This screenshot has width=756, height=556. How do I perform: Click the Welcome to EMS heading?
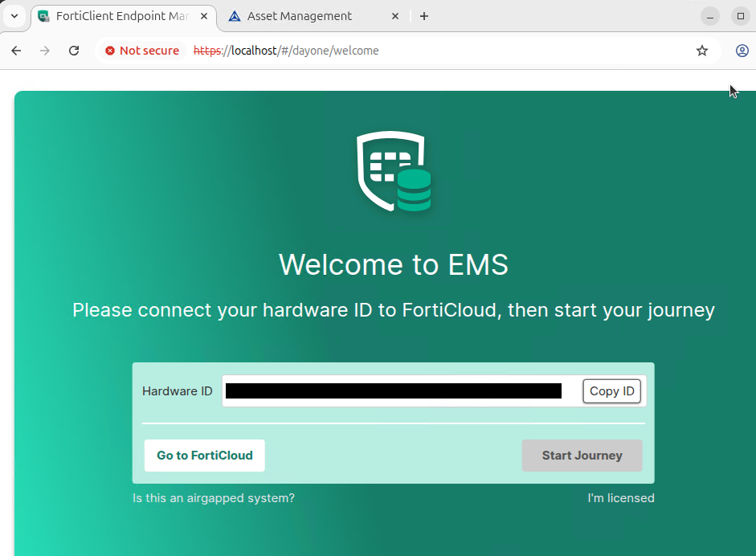(x=394, y=264)
